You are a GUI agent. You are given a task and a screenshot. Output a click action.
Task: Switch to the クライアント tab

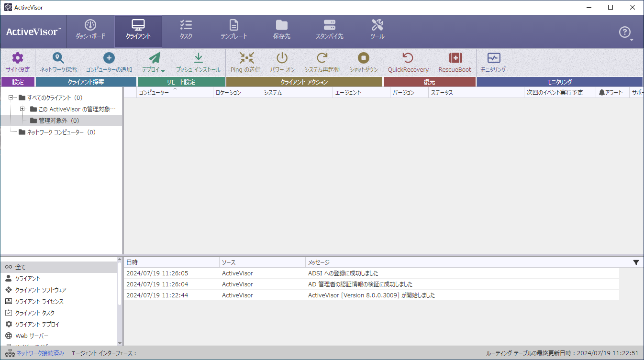[138, 32]
